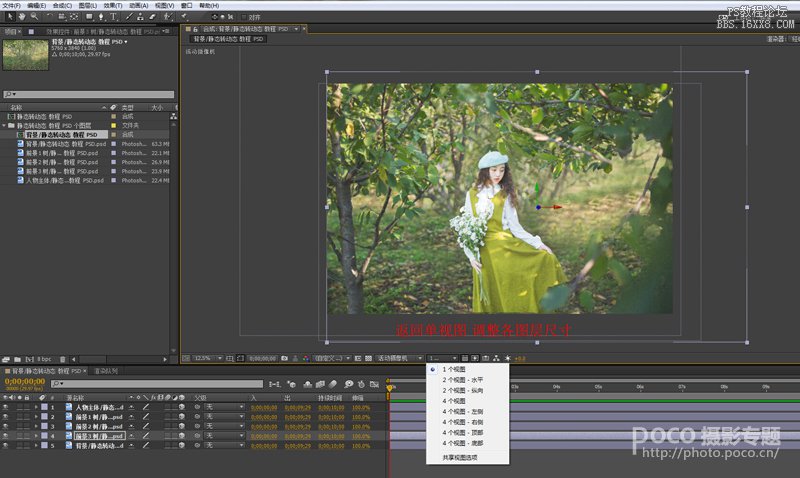Image resolution: width=800 pixels, height=478 pixels.
Task: Select the Type text tool
Action: tap(113, 17)
